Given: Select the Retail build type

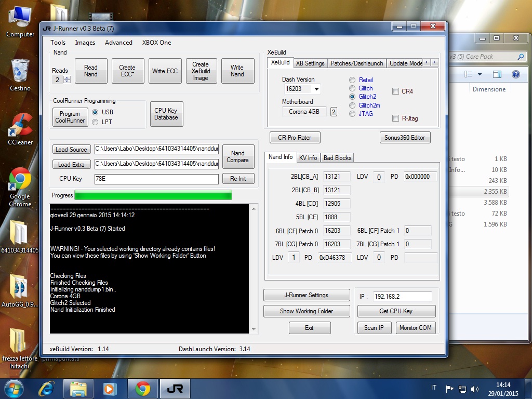Looking at the screenshot, I should point(352,80).
